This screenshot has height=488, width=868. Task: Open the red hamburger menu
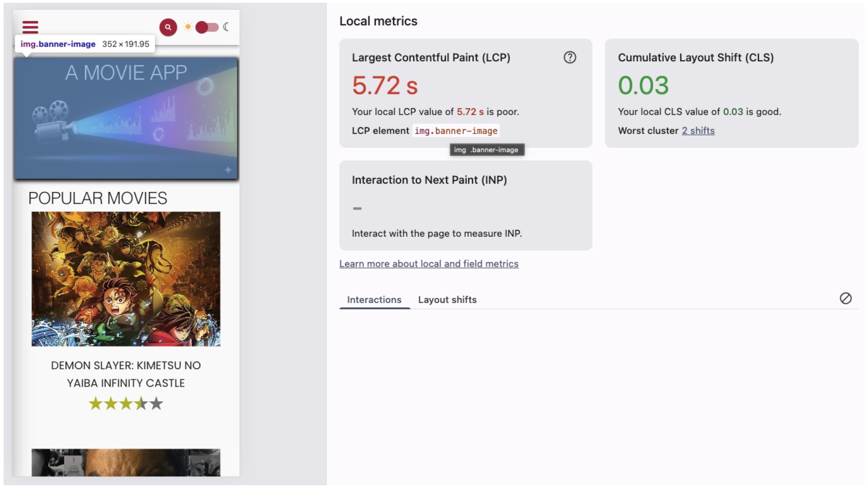pos(30,27)
